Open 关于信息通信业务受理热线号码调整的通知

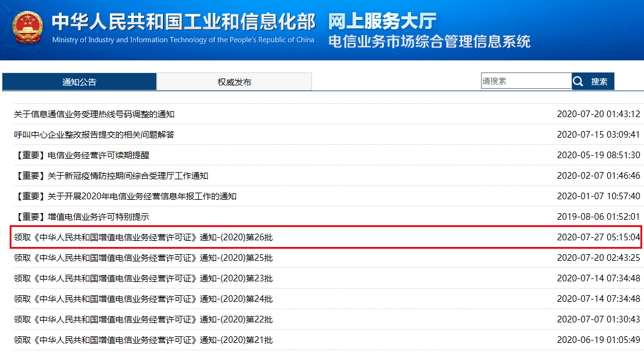[x=94, y=114]
